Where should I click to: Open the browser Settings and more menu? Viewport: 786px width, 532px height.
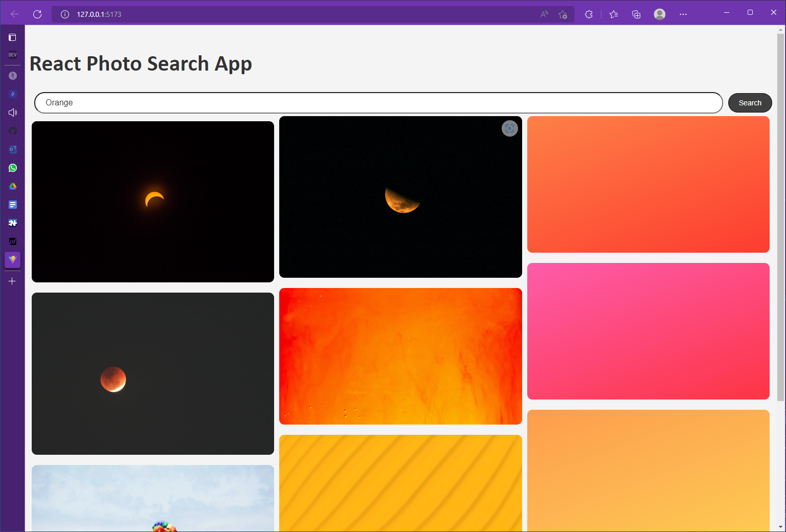tap(683, 14)
